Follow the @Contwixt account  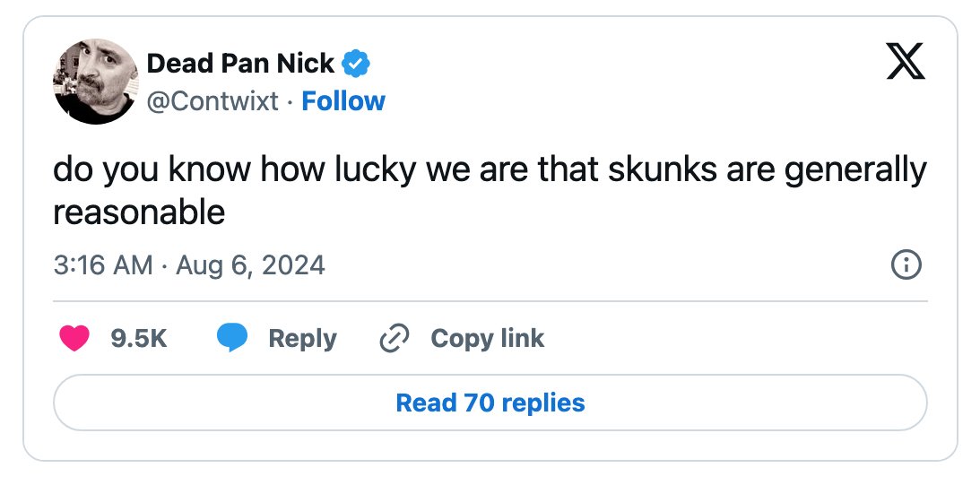click(x=343, y=101)
